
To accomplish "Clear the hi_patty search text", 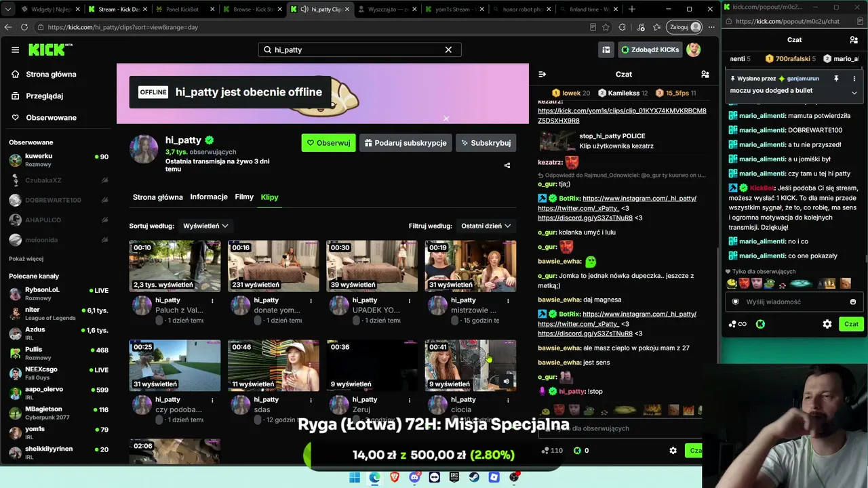I will click(x=448, y=49).
